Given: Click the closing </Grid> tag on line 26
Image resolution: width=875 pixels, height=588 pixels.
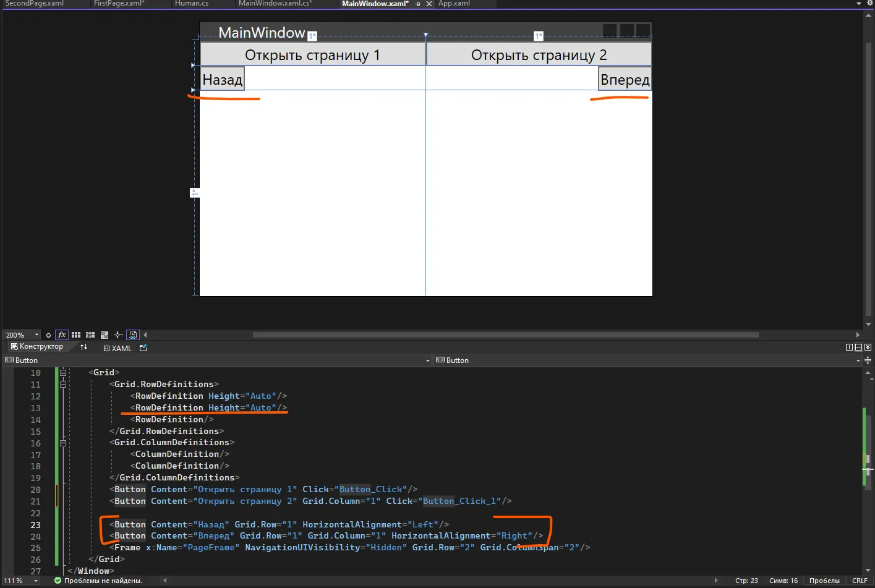Looking at the screenshot, I should click(106, 559).
